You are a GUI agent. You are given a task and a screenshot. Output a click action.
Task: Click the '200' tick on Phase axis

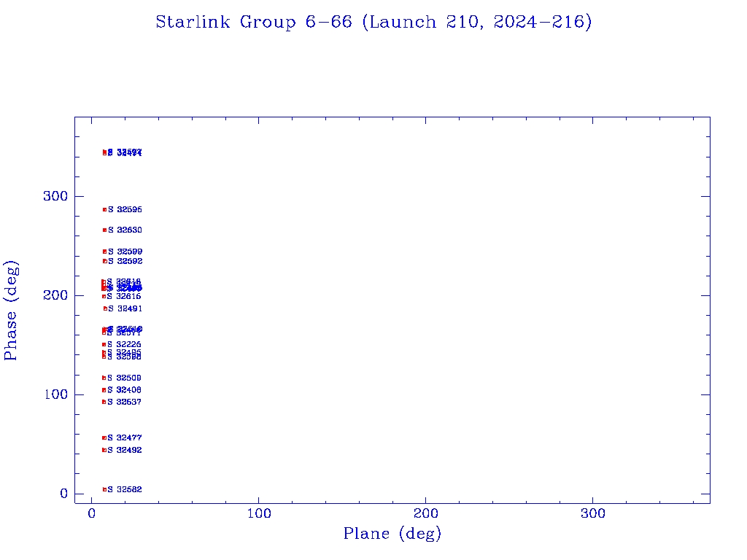click(x=55, y=295)
